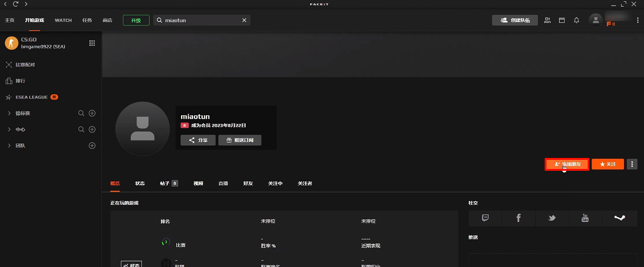This screenshot has height=267, width=644.
Task: Click the 关注 follow button
Action: pos(608,164)
